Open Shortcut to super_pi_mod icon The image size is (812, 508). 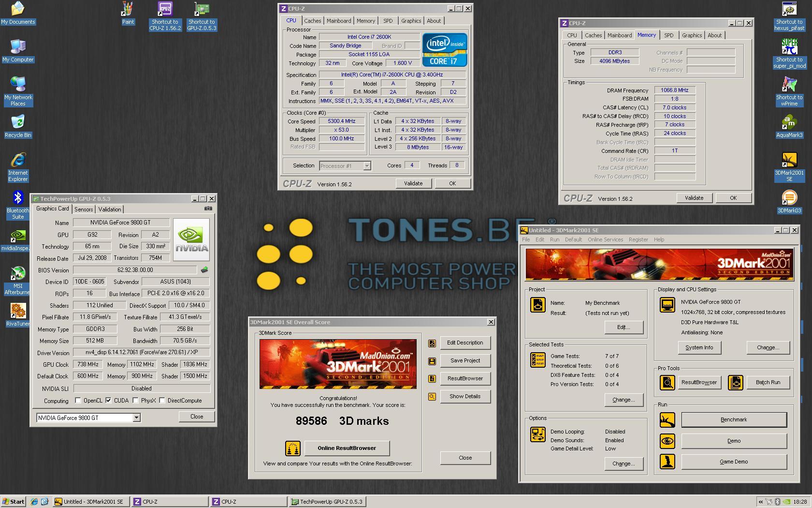pyautogui.click(x=789, y=54)
